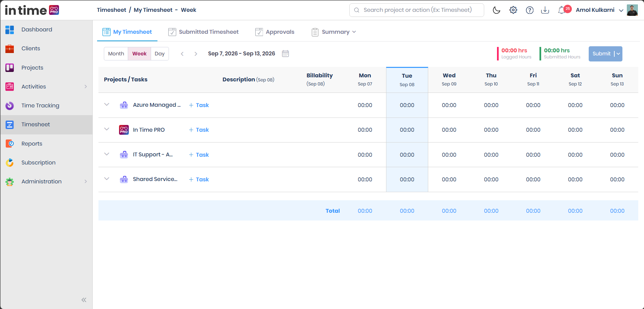
Task: Go to next week arrow
Action: pos(196,54)
